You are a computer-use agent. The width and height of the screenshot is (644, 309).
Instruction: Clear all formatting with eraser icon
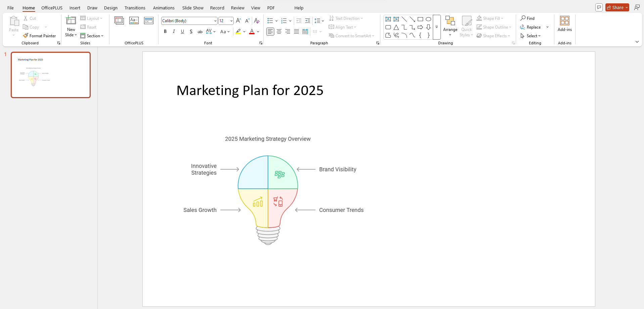(x=257, y=21)
